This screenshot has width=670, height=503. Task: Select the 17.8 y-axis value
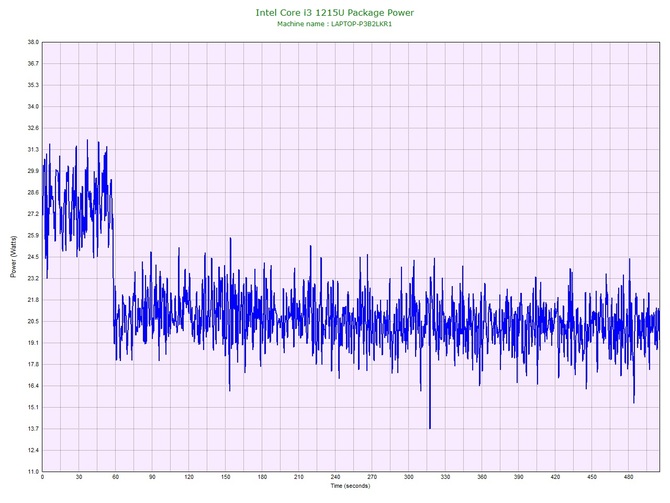[33, 365]
